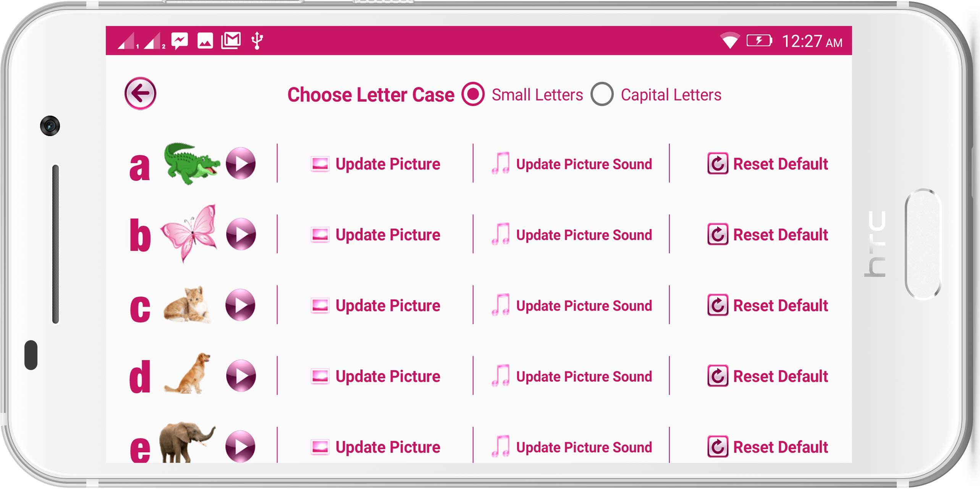Screen dimensions: 980x490
Task: Tap the elephant picture thumbnail
Action: click(187, 442)
